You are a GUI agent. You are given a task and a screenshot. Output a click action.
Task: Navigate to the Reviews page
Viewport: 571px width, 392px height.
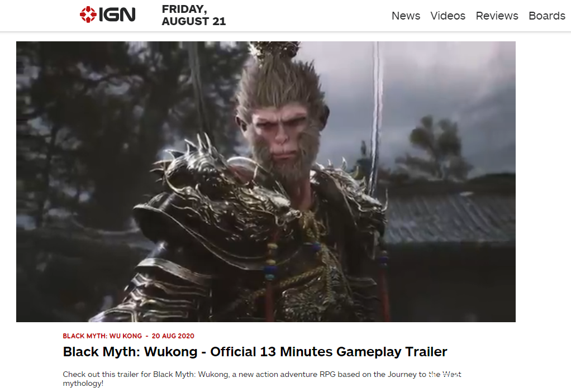click(497, 16)
